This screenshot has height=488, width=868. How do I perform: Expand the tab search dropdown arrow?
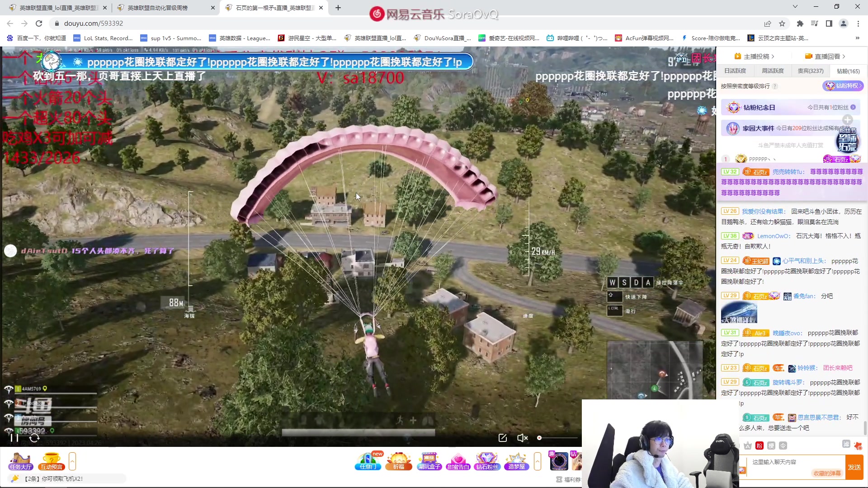tap(795, 7)
